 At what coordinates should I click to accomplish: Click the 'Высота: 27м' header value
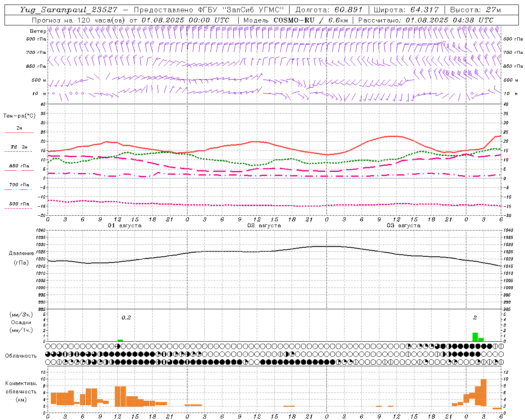point(475,10)
